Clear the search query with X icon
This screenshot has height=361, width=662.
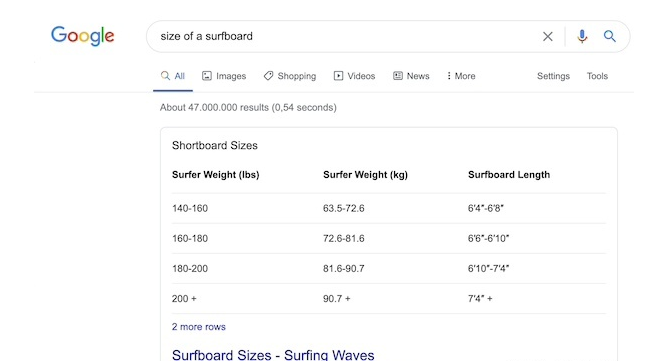[548, 37]
